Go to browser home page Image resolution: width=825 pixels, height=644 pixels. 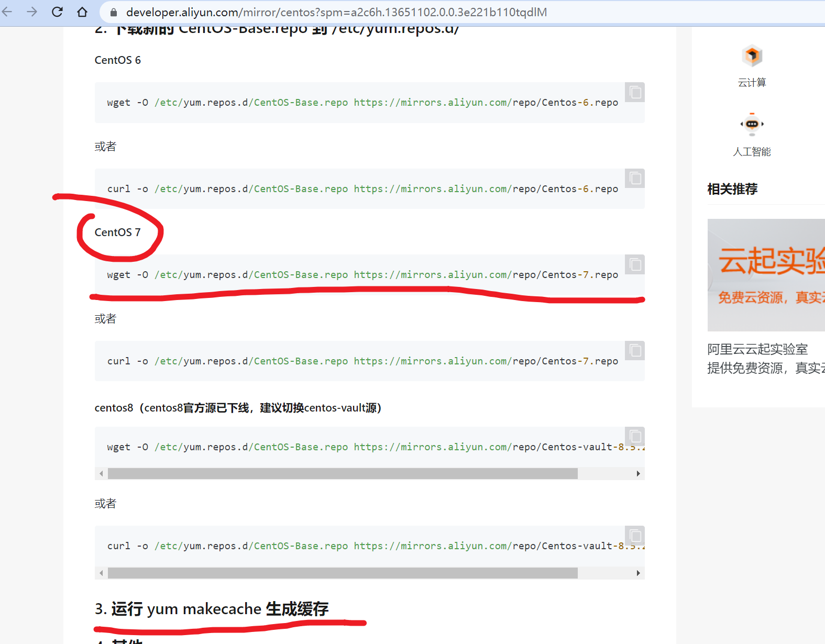tap(82, 12)
